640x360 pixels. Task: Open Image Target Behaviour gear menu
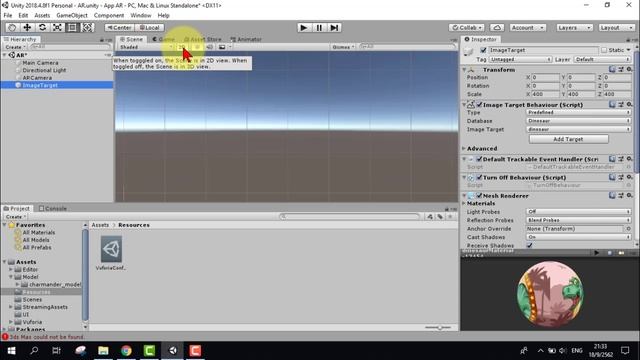point(629,104)
